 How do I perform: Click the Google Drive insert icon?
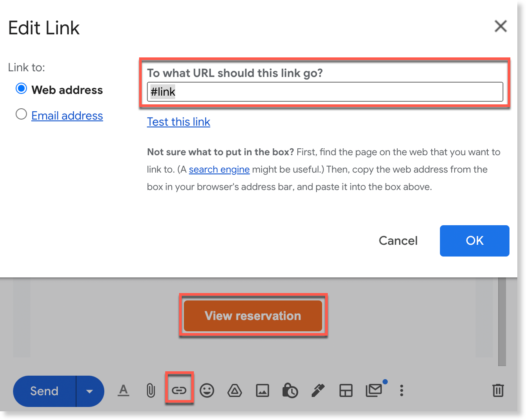click(x=235, y=391)
